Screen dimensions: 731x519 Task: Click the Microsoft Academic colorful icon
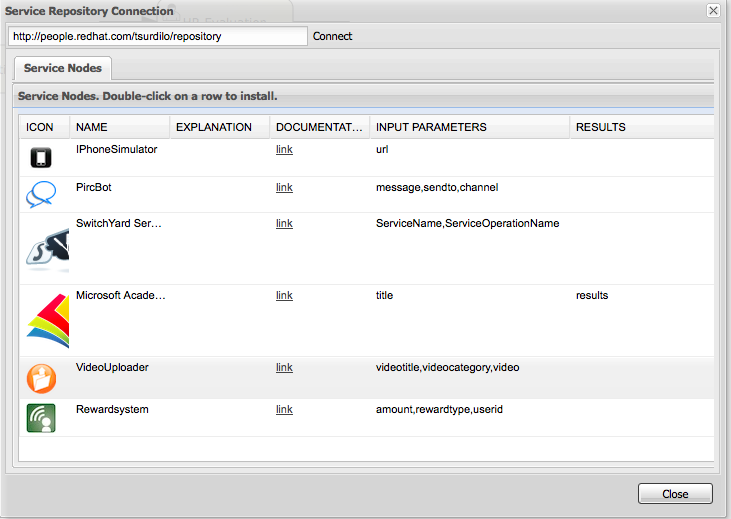pyautogui.click(x=47, y=320)
